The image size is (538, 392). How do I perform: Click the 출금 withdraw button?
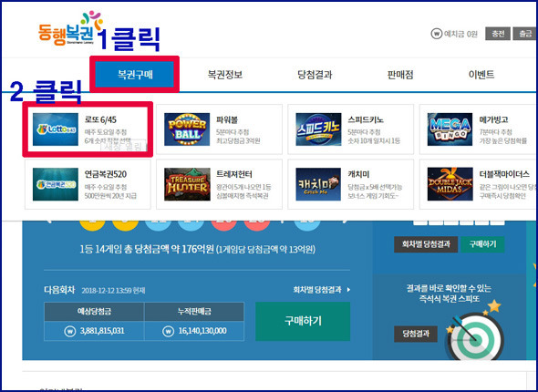coord(525,34)
